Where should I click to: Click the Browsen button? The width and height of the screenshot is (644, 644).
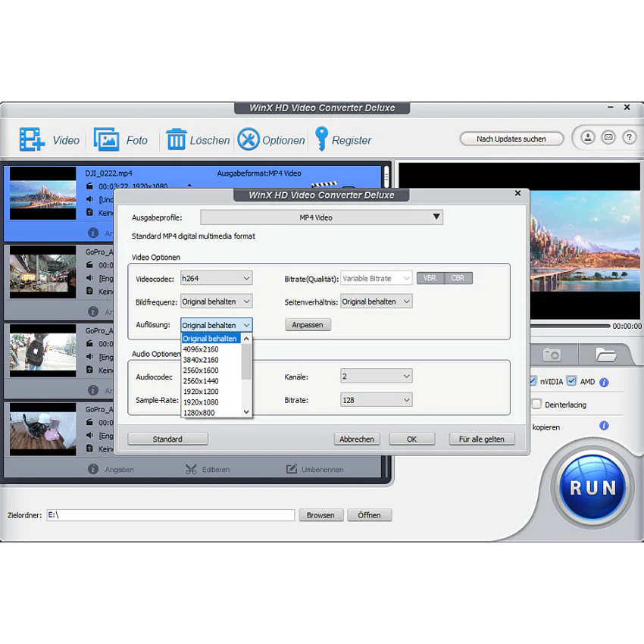click(320, 515)
